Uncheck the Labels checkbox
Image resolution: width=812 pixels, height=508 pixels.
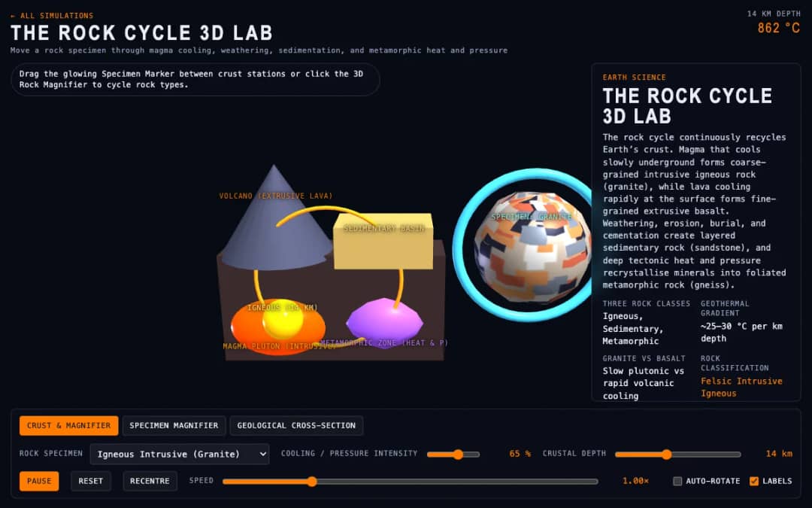click(754, 481)
